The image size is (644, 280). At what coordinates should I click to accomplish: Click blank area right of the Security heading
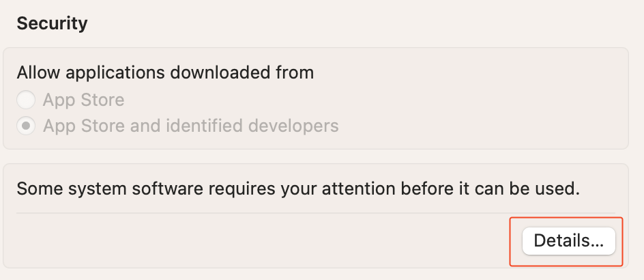341,23
